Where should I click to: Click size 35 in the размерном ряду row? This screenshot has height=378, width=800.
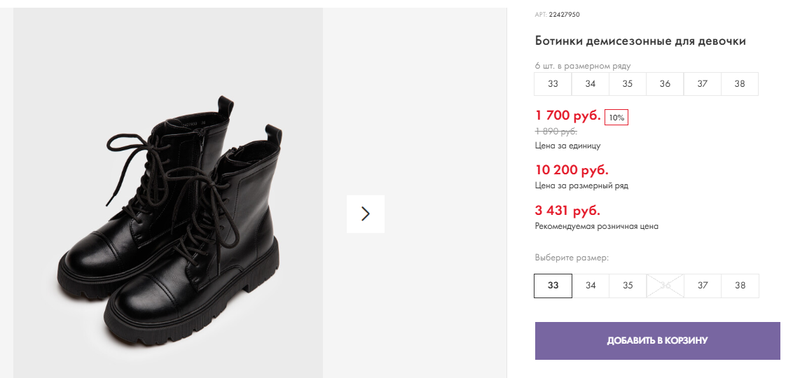click(x=628, y=84)
